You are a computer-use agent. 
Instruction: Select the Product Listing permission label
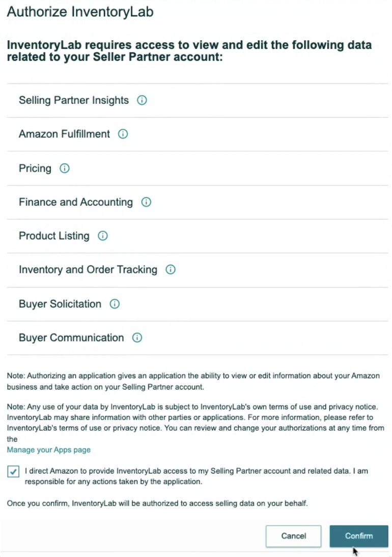(54, 236)
